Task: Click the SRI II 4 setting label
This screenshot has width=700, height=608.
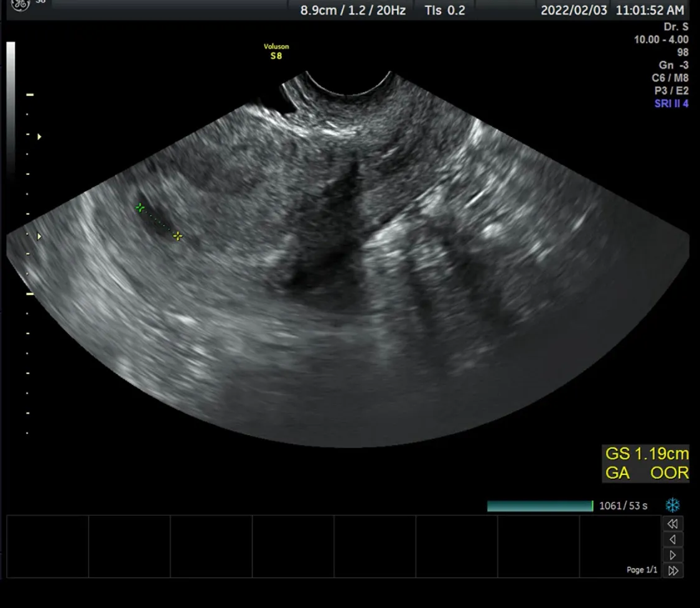Action: [x=671, y=103]
